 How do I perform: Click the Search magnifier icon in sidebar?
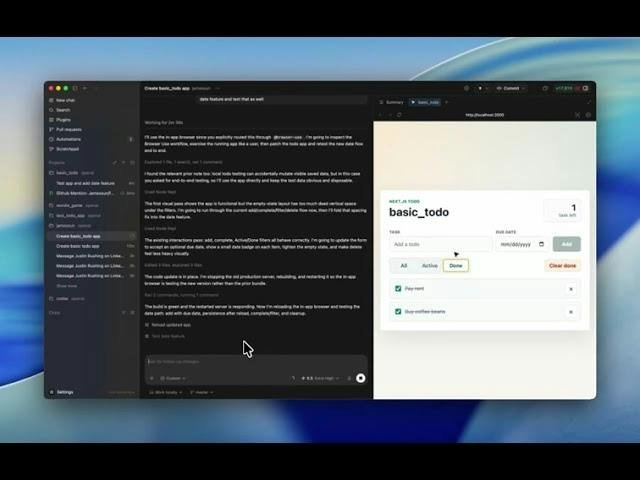tap(51, 110)
